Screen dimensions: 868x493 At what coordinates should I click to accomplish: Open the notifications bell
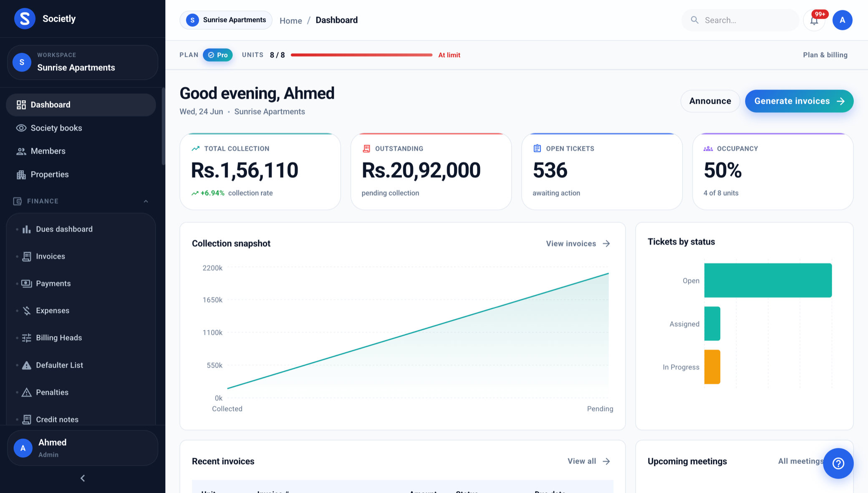tap(814, 20)
